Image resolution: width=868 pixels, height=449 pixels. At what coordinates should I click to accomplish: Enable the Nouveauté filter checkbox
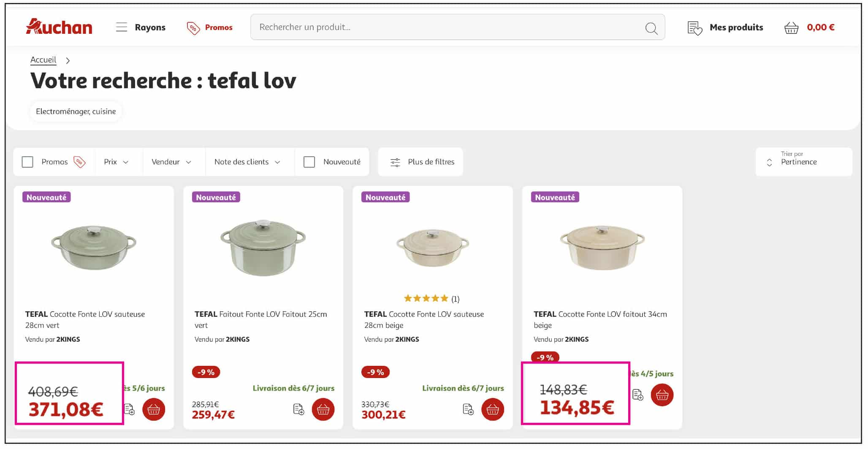309,162
